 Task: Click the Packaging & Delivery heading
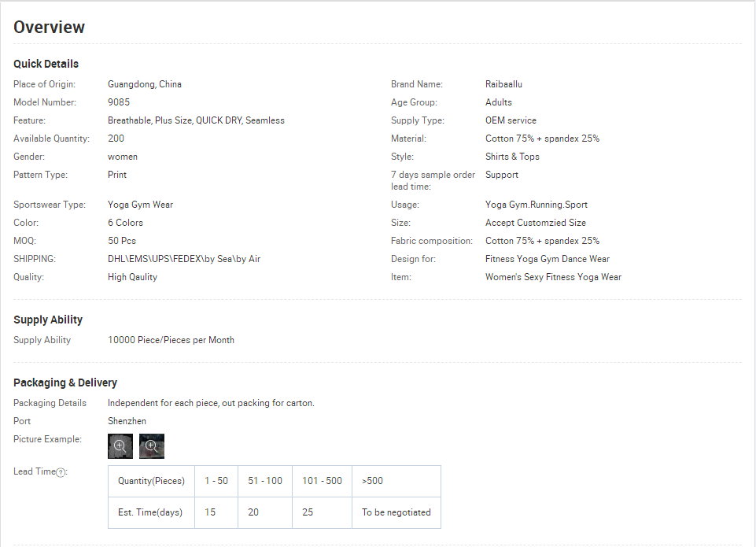coord(65,383)
